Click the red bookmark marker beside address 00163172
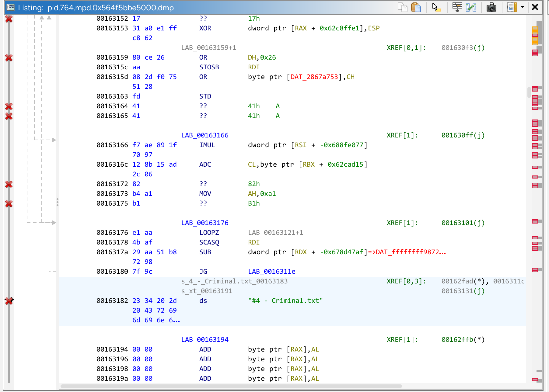The width and height of the screenshot is (549, 392). click(x=9, y=184)
